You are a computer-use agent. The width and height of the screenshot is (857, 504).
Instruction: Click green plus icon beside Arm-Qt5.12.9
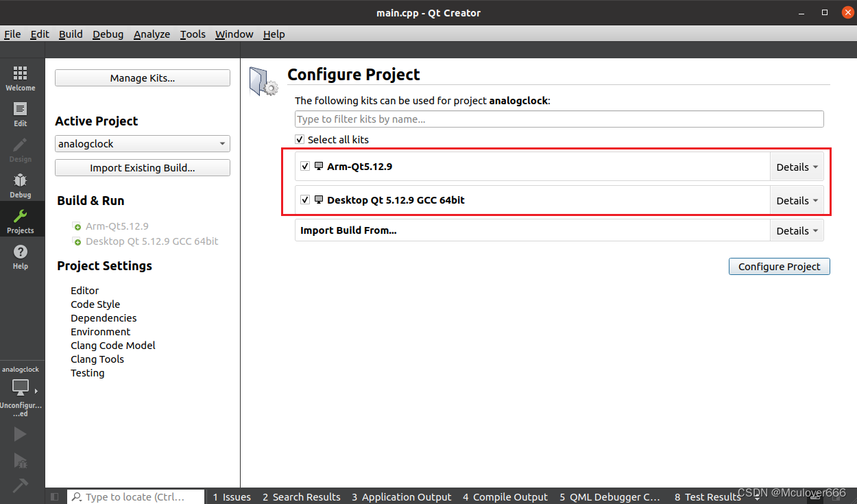(x=77, y=226)
